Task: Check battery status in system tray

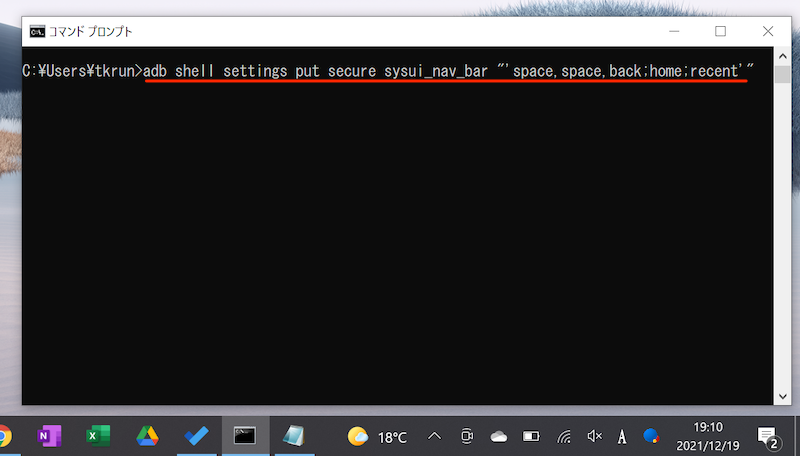Action: click(x=531, y=436)
